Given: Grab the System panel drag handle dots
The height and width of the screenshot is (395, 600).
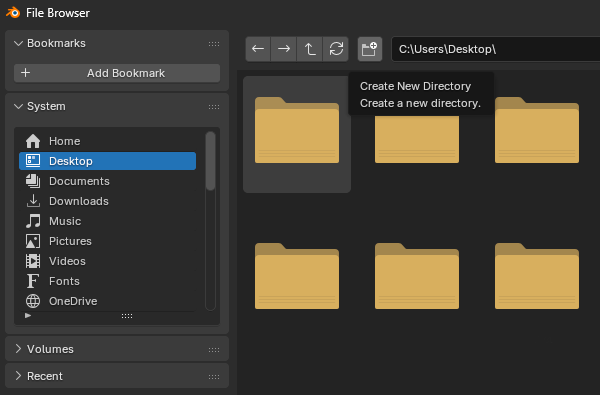Looking at the screenshot, I should click(214, 107).
